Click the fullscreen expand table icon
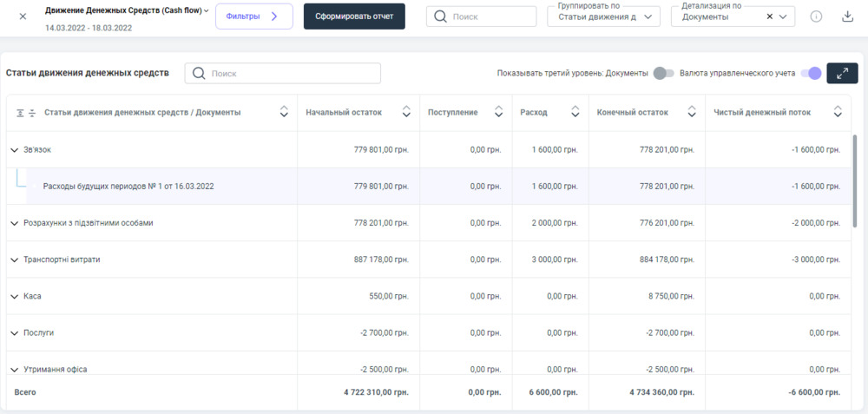Screen dimensions: 868x414 tap(842, 74)
